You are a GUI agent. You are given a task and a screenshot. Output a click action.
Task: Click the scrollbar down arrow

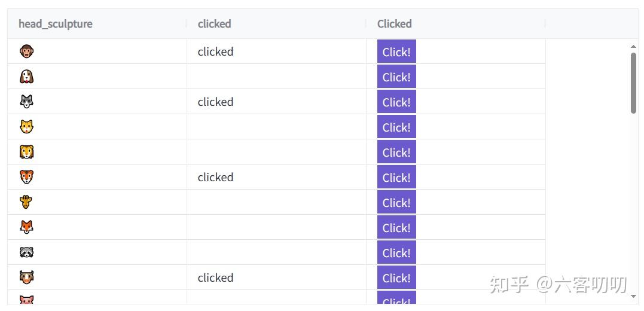[633, 296]
